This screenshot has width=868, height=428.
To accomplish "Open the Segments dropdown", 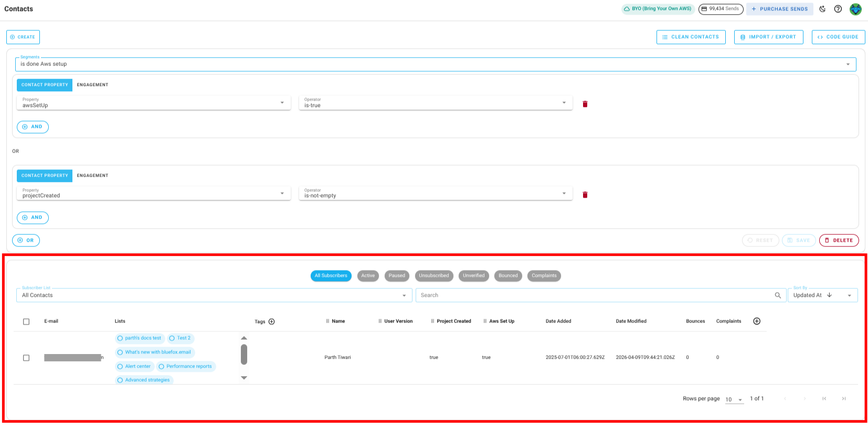I will (436, 64).
